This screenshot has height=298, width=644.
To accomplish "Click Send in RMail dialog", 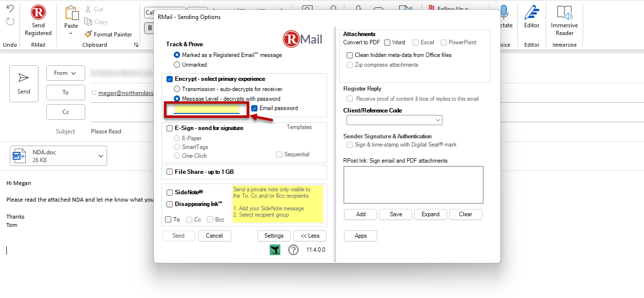I will pyautogui.click(x=179, y=236).
